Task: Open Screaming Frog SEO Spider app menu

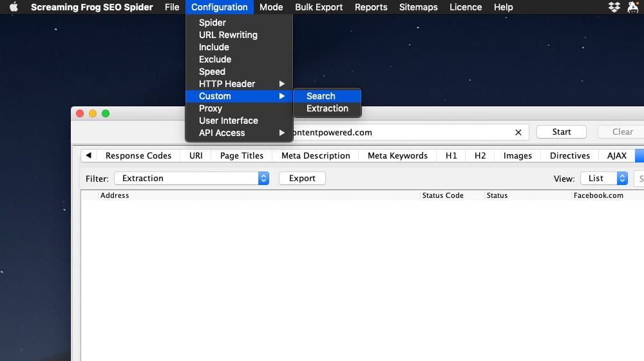Action: (x=92, y=7)
